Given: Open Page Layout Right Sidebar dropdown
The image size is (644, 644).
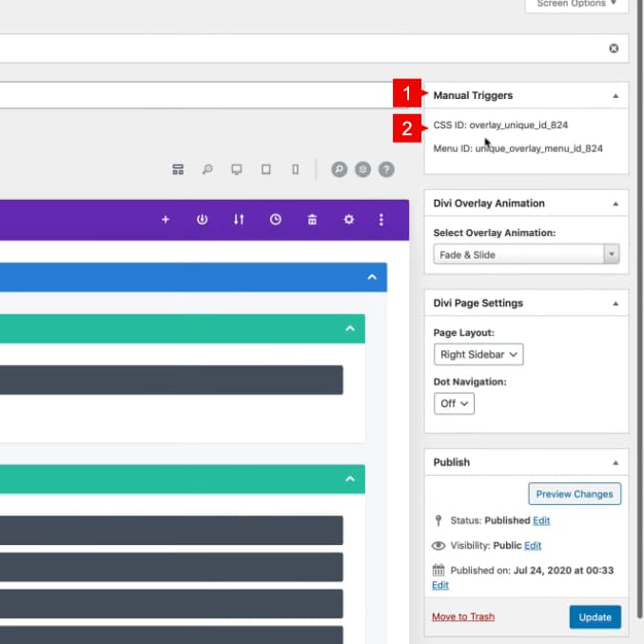Looking at the screenshot, I should click(478, 355).
